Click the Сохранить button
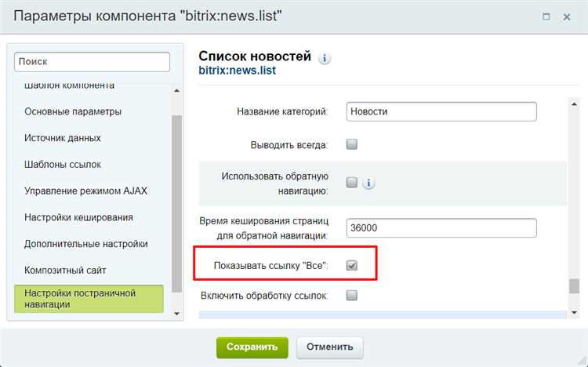The height and width of the screenshot is (367, 588). tap(252, 347)
